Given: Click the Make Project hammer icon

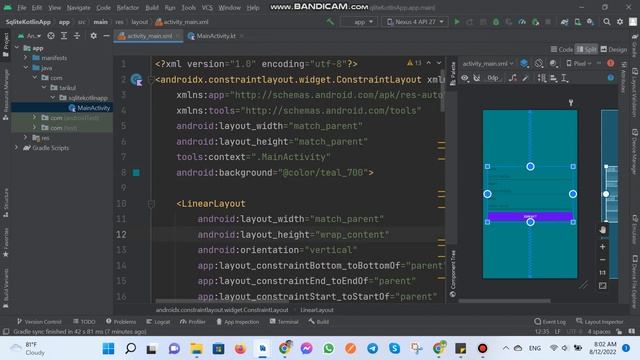Looking at the screenshot, I should [330, 22].
